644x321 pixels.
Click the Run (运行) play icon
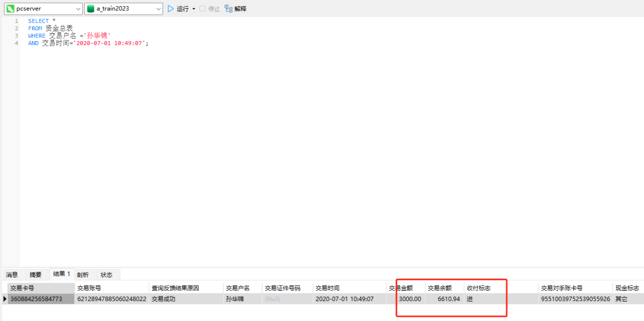click(x=171, y=9)
